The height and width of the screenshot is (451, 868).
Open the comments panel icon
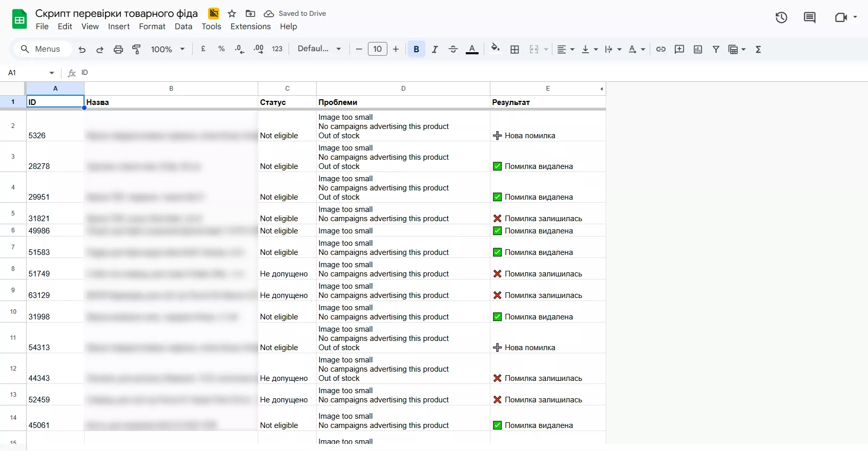[x=810, y=18]
